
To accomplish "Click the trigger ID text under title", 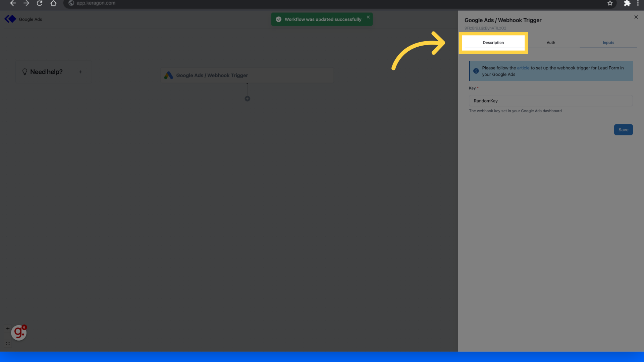I will pos(485,28).
